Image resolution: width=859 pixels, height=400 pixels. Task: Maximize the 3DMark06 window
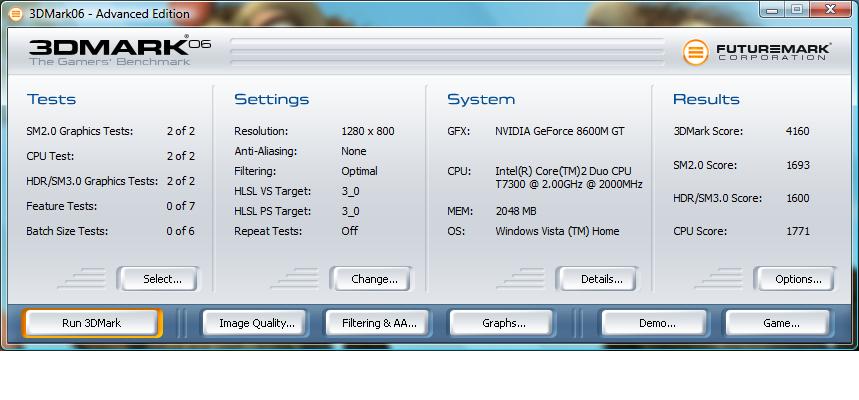[x=797, y=8]
